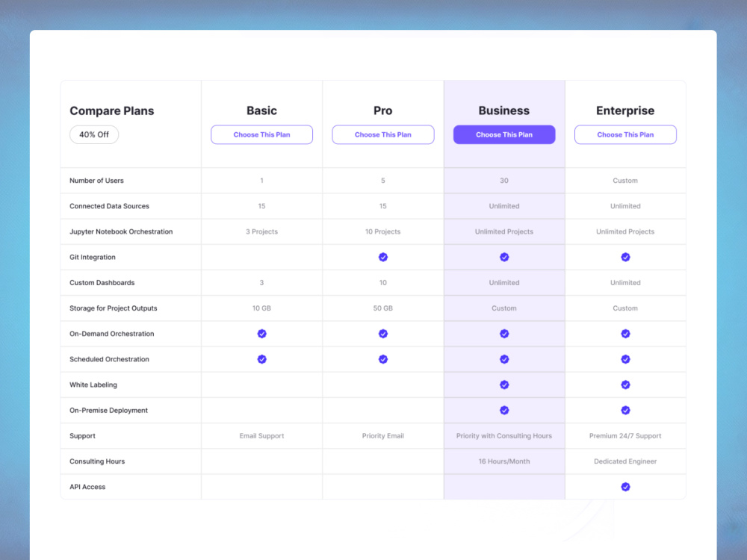The width and height of the screenshot is (747, 560).
Task: Click Scheduled Orchestration checkmark under Enterprise
Action: click(625, 359)
